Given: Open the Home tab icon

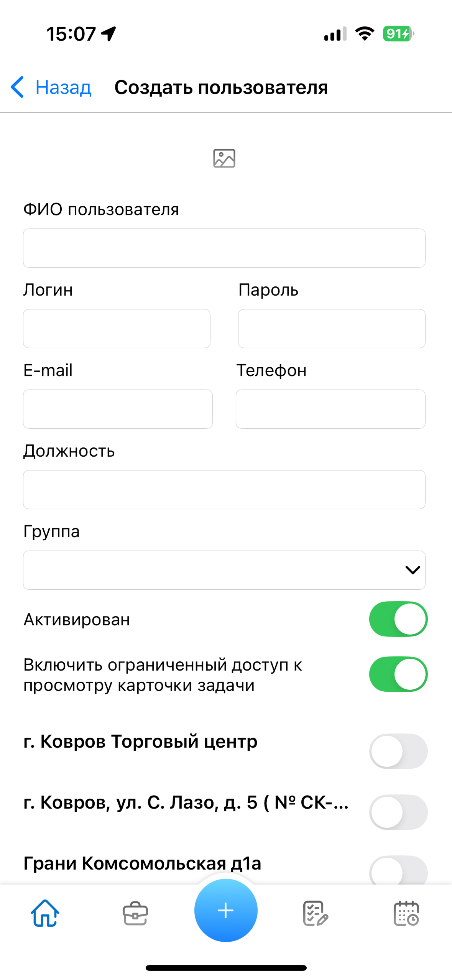Looking at the screenshot, I should click(x=45, y=913).
